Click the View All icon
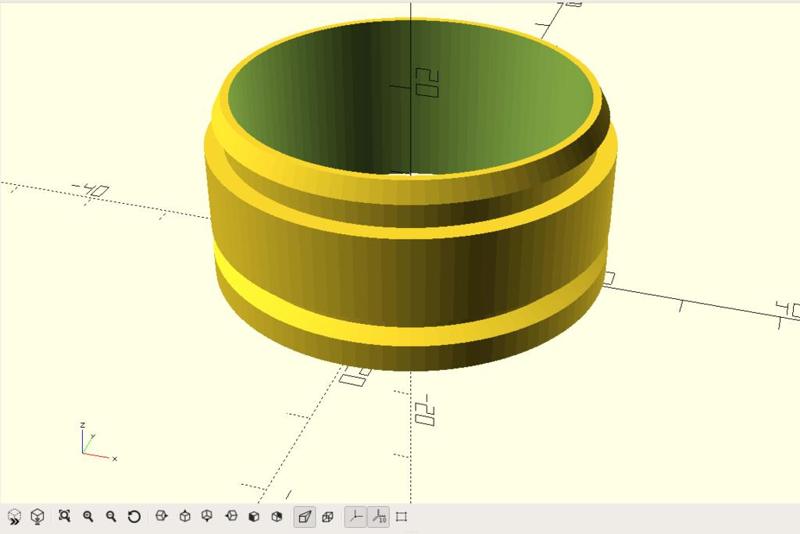The width and height of the screenshot is (800, 534). tap(64, 516)
